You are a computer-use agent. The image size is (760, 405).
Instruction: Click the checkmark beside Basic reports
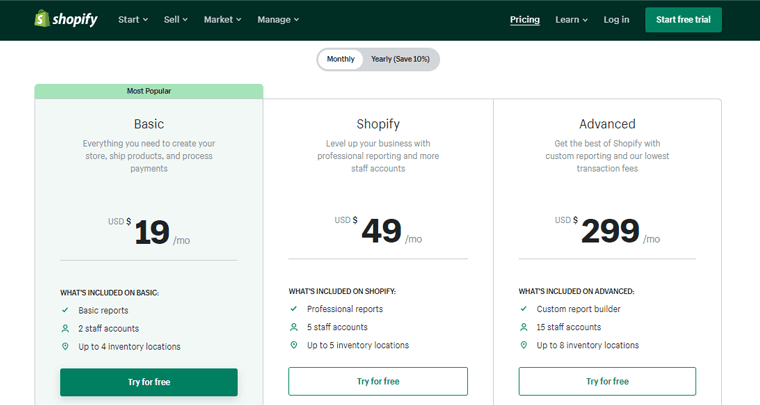65,310
